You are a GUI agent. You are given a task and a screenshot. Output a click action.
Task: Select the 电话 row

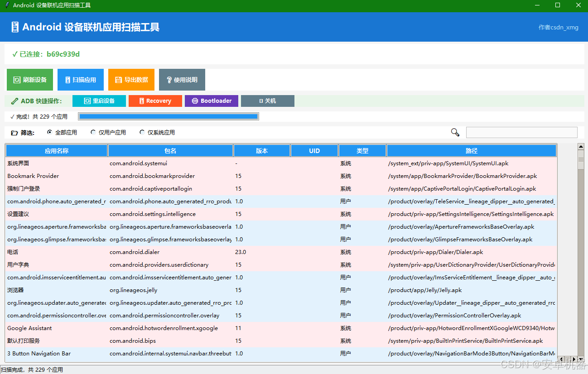tap(281, 252)
